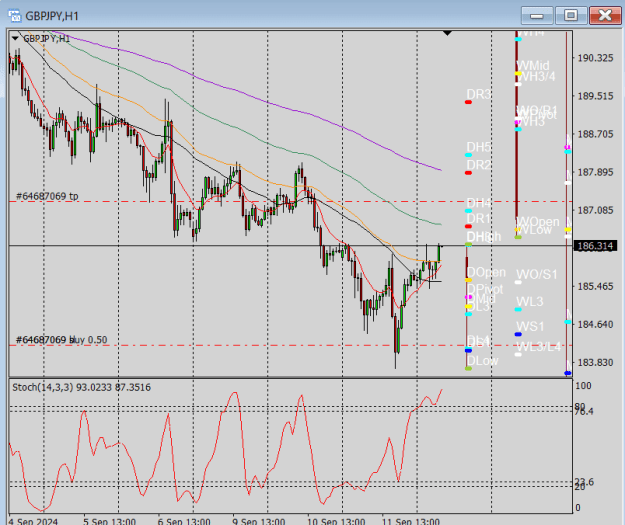Viewport: 625px width, 525px height.
Task: Click the DH5 level label
Action: pyautogui.click(x=479, y=147)
